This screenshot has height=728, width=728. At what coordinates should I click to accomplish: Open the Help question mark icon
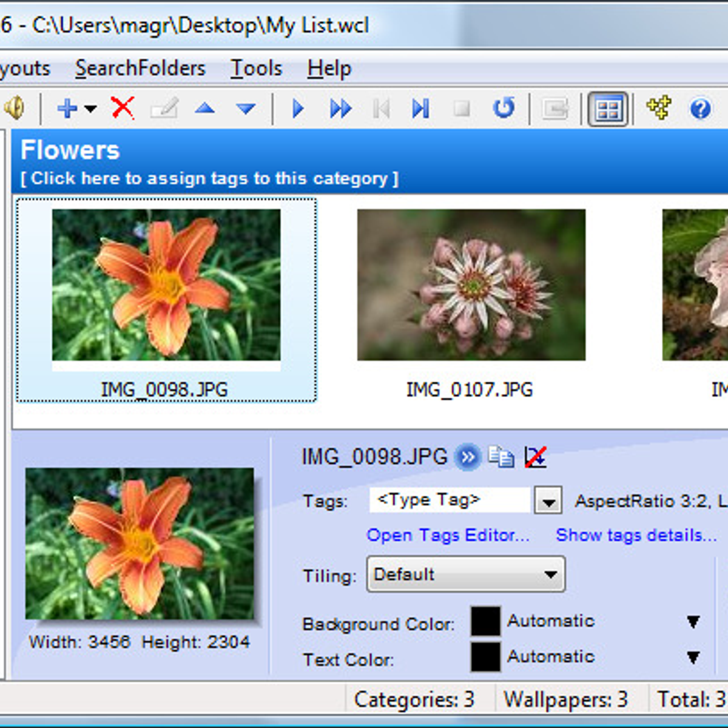701,108
